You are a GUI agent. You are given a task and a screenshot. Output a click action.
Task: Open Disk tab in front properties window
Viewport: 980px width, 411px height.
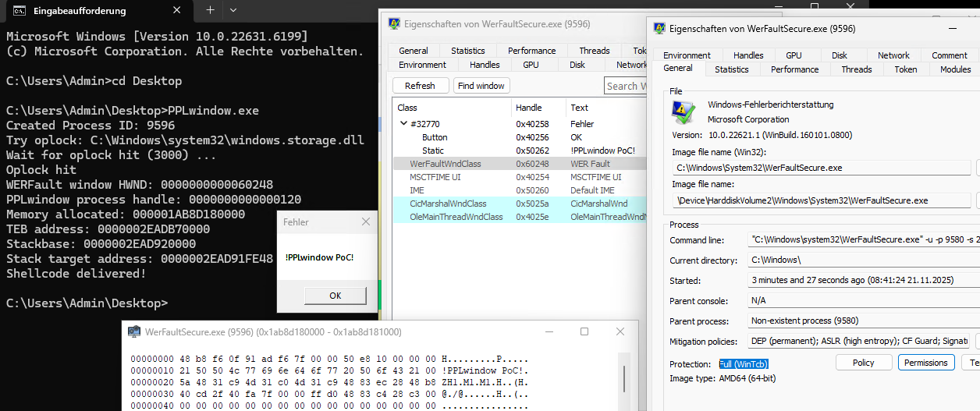(x=840, y=55)
